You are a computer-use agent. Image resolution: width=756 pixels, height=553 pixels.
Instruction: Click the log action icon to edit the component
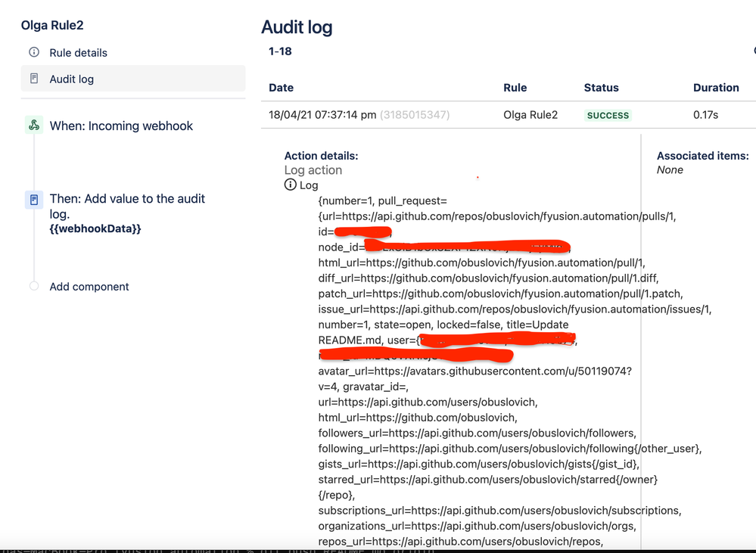tap(33, 199)
